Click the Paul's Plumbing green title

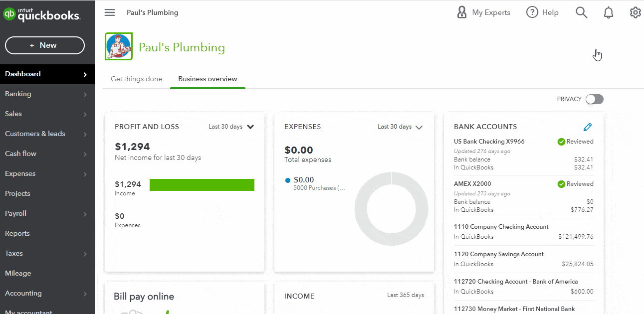[182, 47]
